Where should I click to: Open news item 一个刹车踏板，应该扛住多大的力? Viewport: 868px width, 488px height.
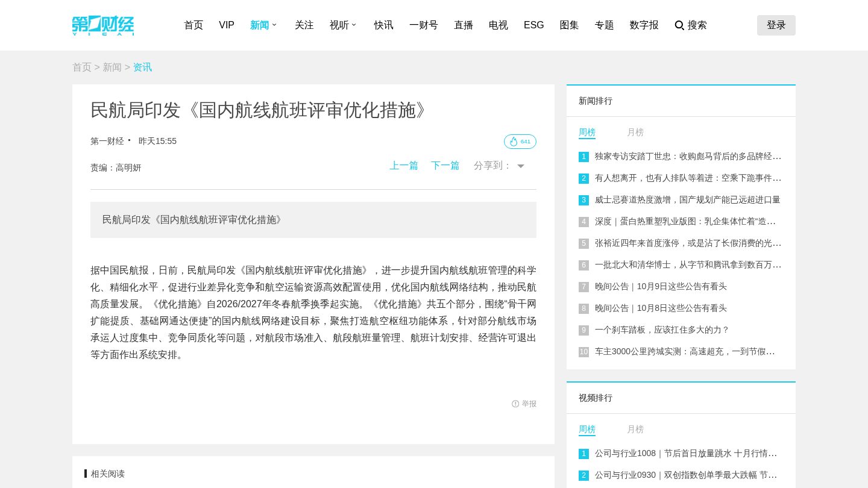pyautogui.click(x=662, y=330)
